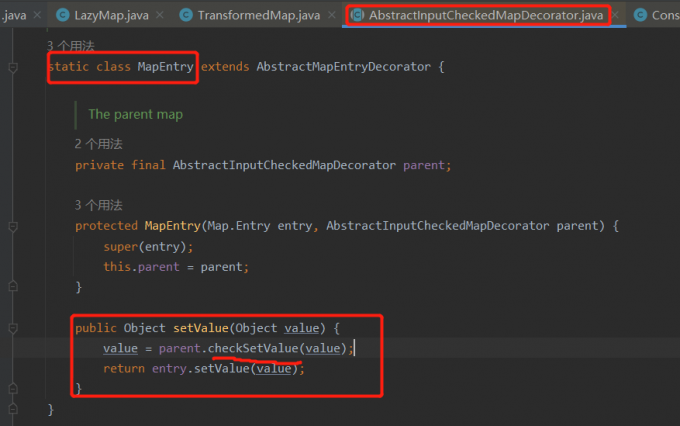
Task: Close the leftmost partially visible .java tab
Action: click(x=37, y=15)
